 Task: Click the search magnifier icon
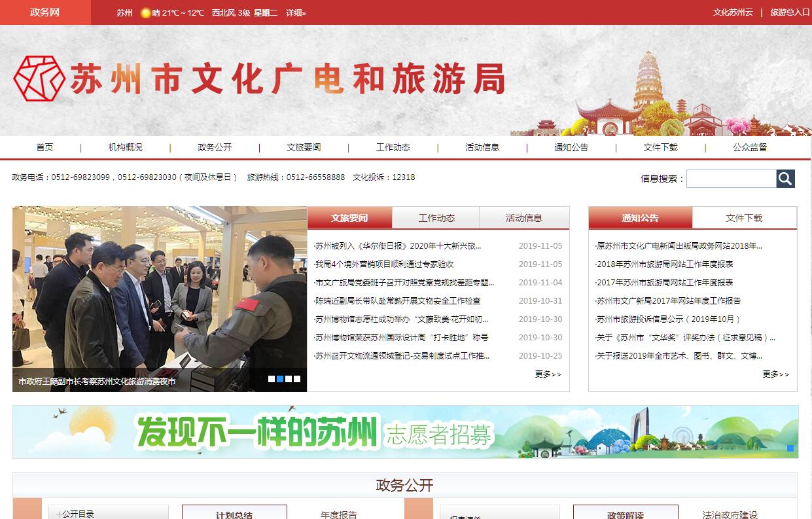click(x=785, y=179)
